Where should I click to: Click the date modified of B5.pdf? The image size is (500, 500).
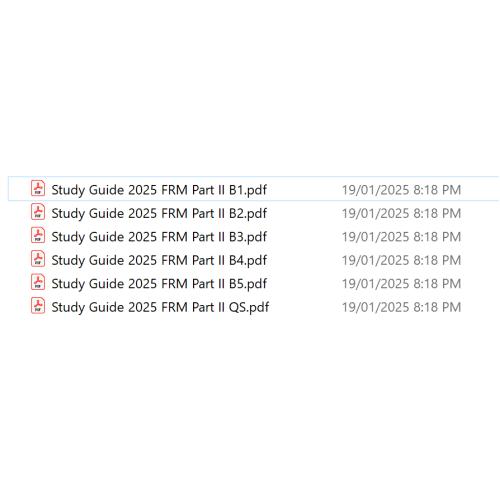401,284
